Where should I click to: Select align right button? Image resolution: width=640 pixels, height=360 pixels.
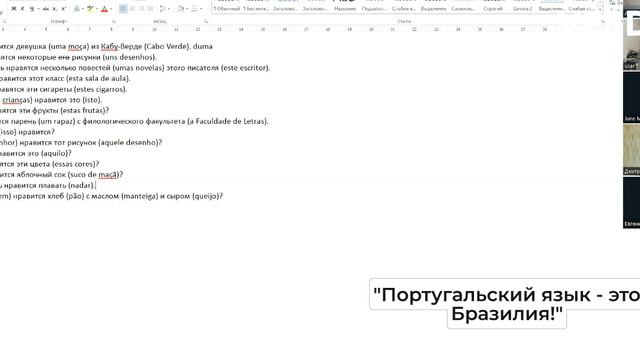[x=141, y=9]
